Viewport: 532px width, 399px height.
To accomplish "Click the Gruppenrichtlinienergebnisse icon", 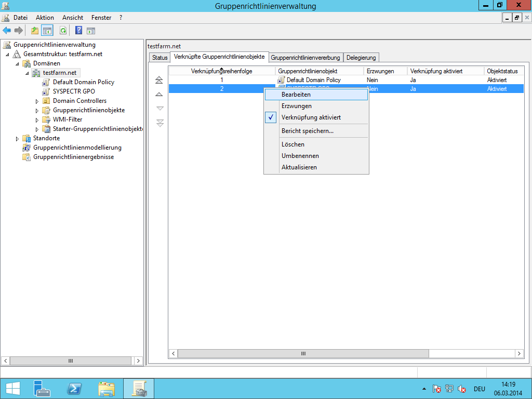I will click(26, 157).
